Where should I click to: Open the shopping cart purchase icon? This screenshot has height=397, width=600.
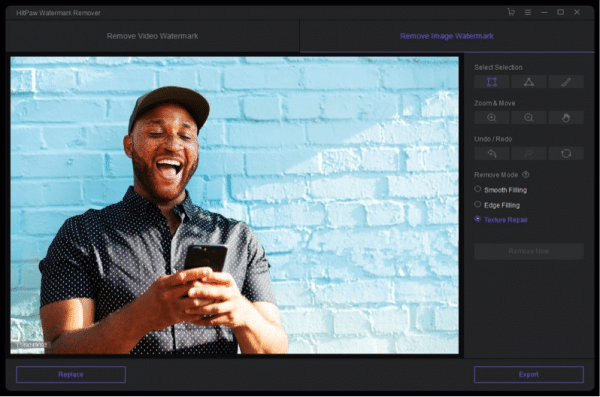coord(511,12)
